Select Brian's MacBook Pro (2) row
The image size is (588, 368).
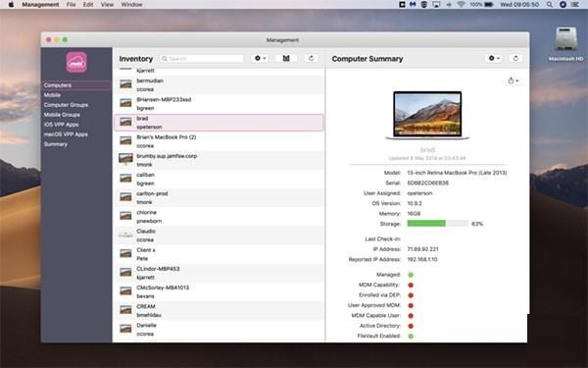(x=219, y=141)
